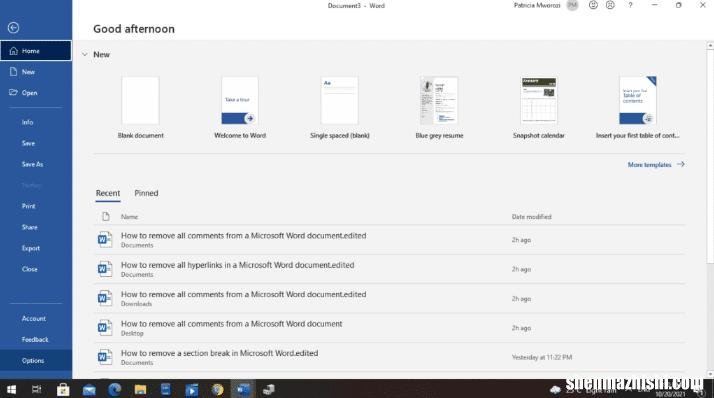The width and height of the screenshot is (714, 398).
Task: Pick the Snapshot calendar template
Action: [x=539, y=107]
